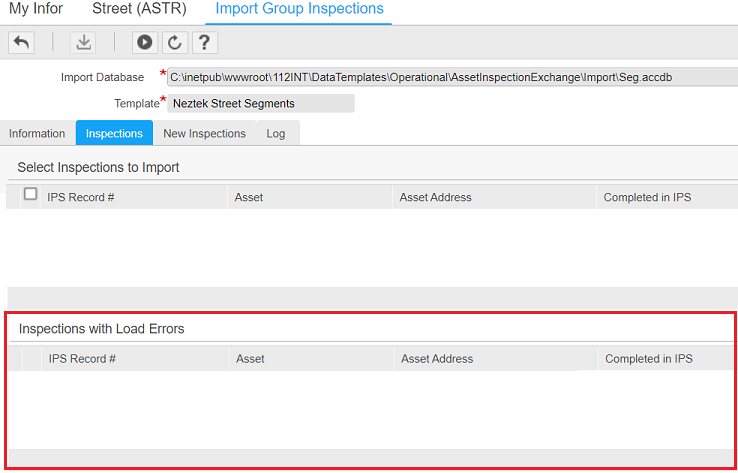
Task: Click the Import Database path field
Action: point(438,77)
